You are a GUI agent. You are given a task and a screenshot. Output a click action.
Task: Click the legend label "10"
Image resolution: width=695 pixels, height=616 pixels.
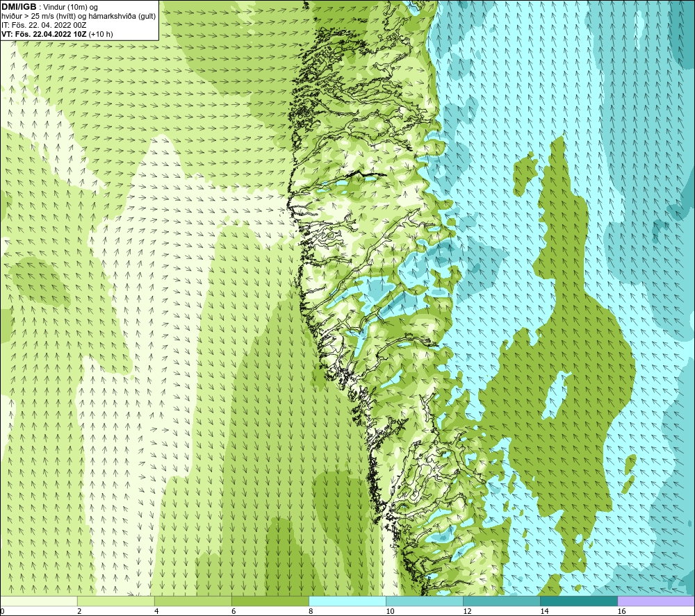[x=390, y=612]
